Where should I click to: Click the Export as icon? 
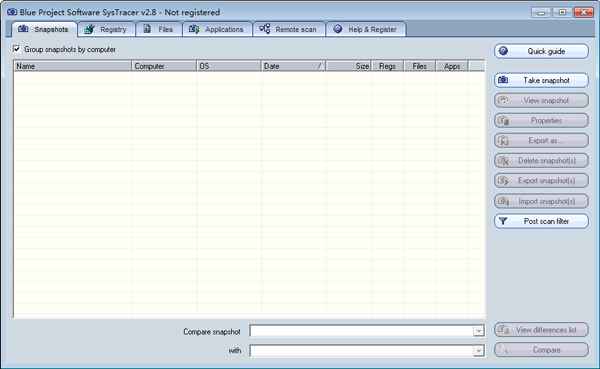pos(503,140)
